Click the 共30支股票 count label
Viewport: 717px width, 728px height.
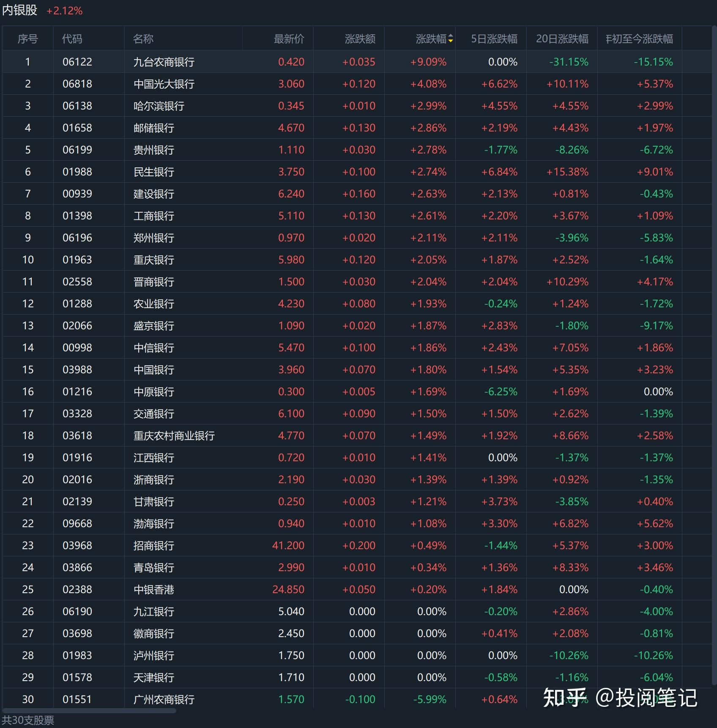(x=28, y=720)
